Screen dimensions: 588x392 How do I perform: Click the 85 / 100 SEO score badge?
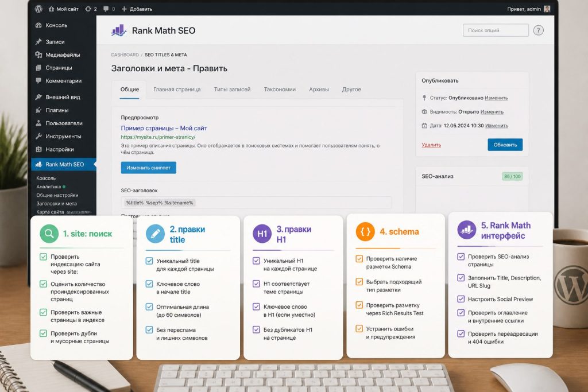click(512, 177)
